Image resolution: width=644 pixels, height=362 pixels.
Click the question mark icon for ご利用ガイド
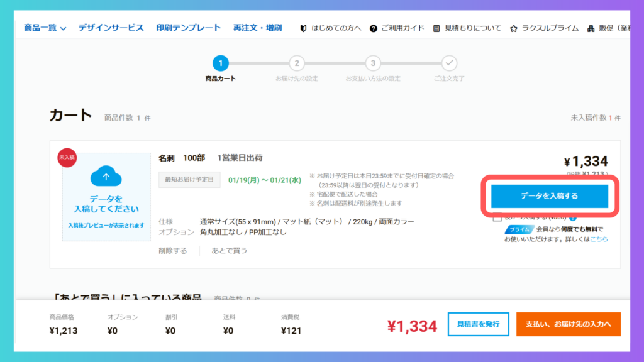[x=374, y=28]
